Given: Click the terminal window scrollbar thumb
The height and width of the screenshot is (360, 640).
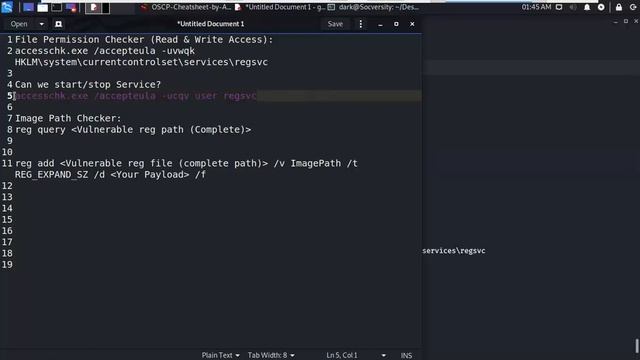Looking at the screenshot, I should point(637,346).
